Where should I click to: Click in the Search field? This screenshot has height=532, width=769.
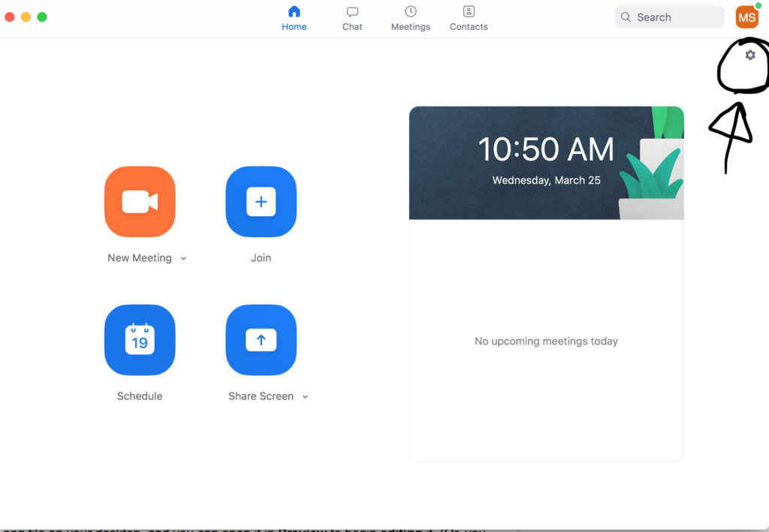tap(669, 17)
